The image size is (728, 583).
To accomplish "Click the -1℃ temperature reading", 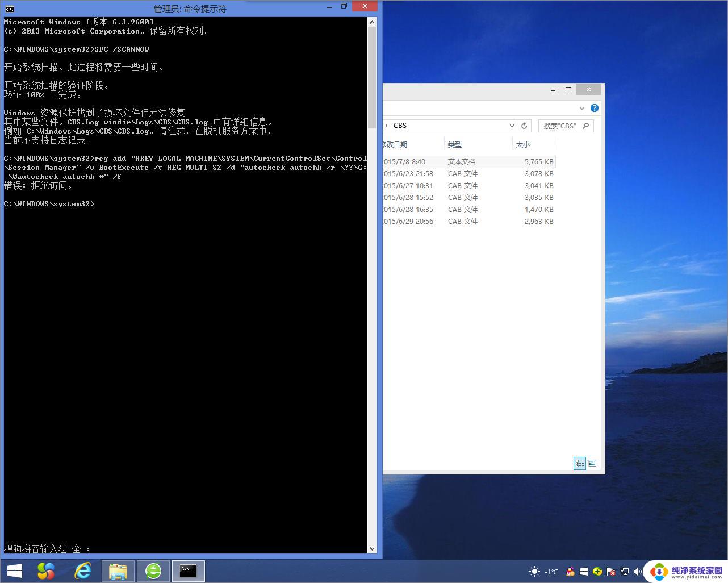I will 551,572.
